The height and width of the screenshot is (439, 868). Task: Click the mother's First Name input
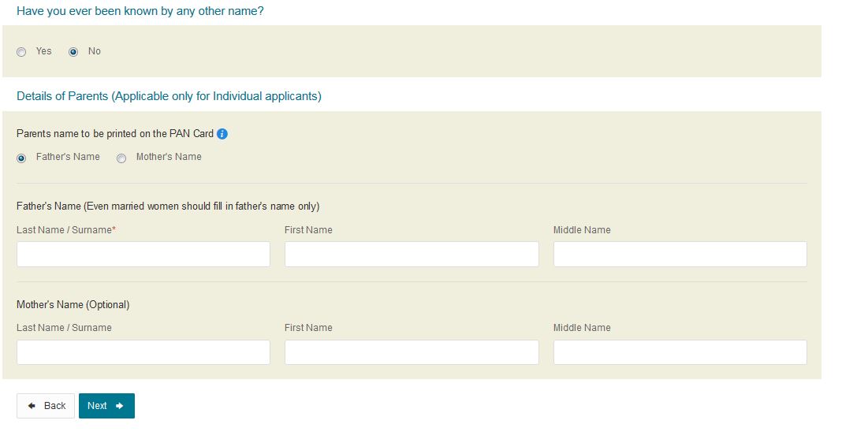412,352
